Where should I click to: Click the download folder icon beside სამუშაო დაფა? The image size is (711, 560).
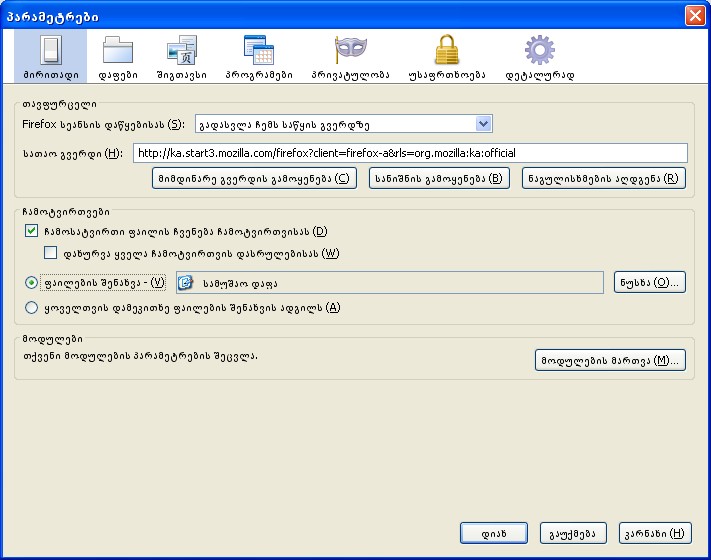tap(185, 282)
